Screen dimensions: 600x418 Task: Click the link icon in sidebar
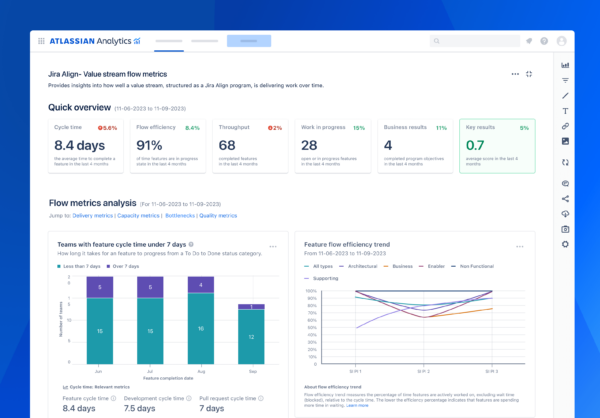[565, 126]
